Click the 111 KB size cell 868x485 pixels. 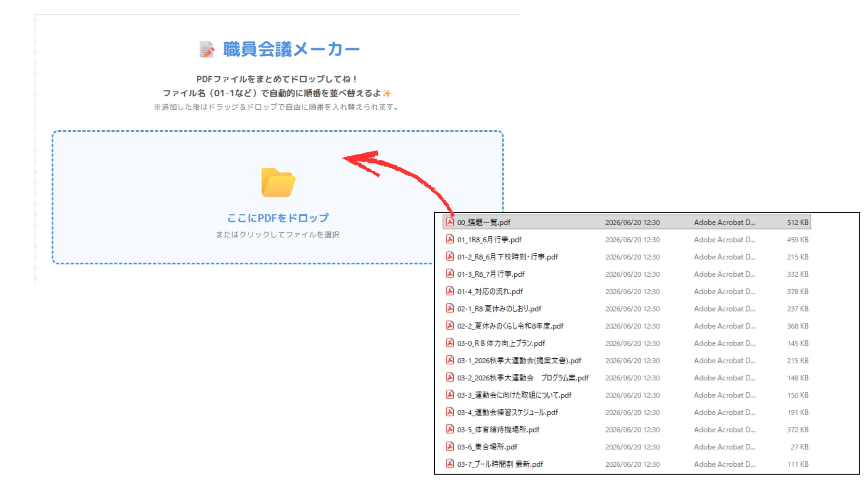[x=797, y=465]
